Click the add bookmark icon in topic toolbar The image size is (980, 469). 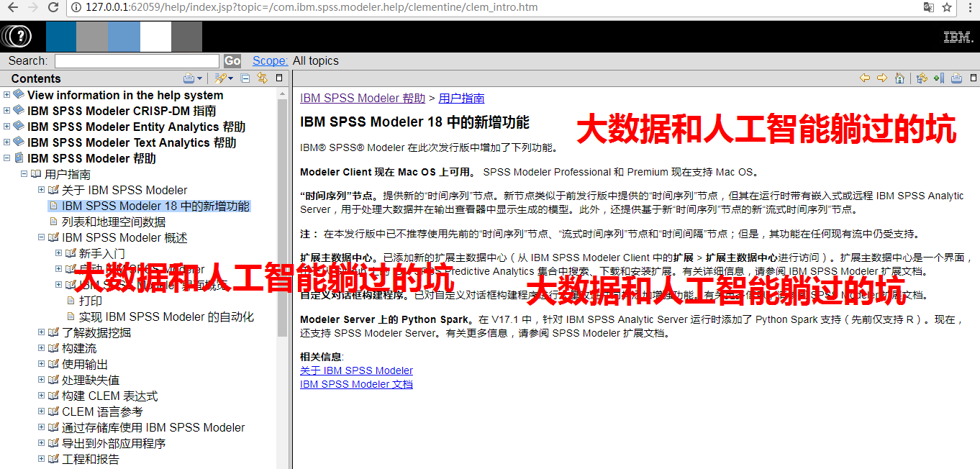(938, 78)
